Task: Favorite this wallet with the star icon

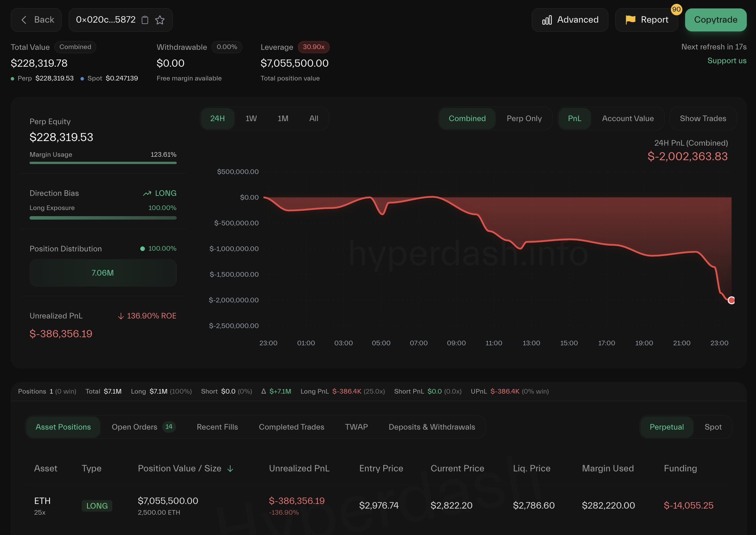Action: point(160,20)
